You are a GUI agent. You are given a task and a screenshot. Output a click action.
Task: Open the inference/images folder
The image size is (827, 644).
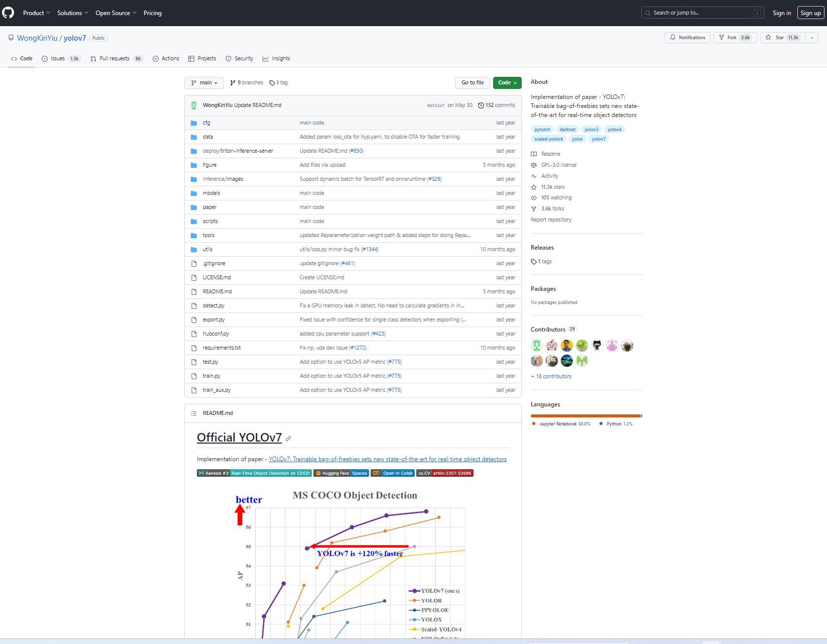pyautogui.click(x=223, y=179)
